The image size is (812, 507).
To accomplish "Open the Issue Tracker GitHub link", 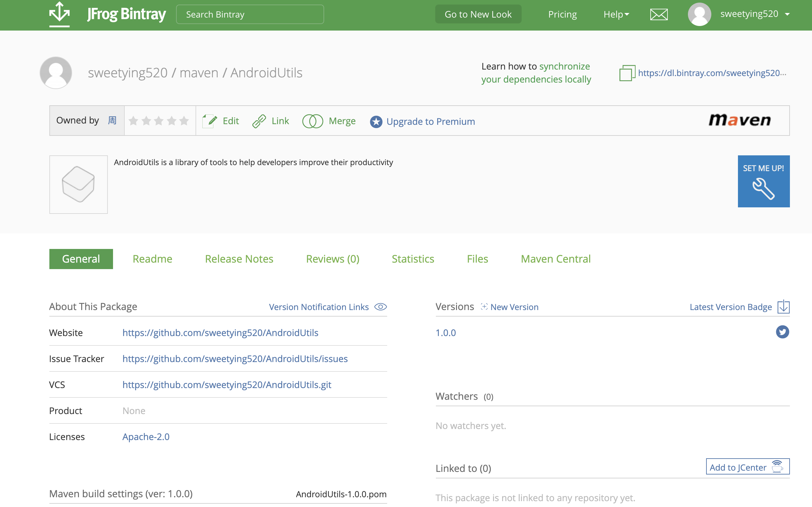I will tap(235, 359).
